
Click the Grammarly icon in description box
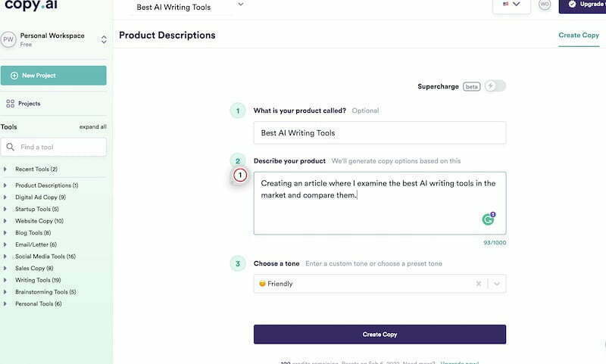488,219
